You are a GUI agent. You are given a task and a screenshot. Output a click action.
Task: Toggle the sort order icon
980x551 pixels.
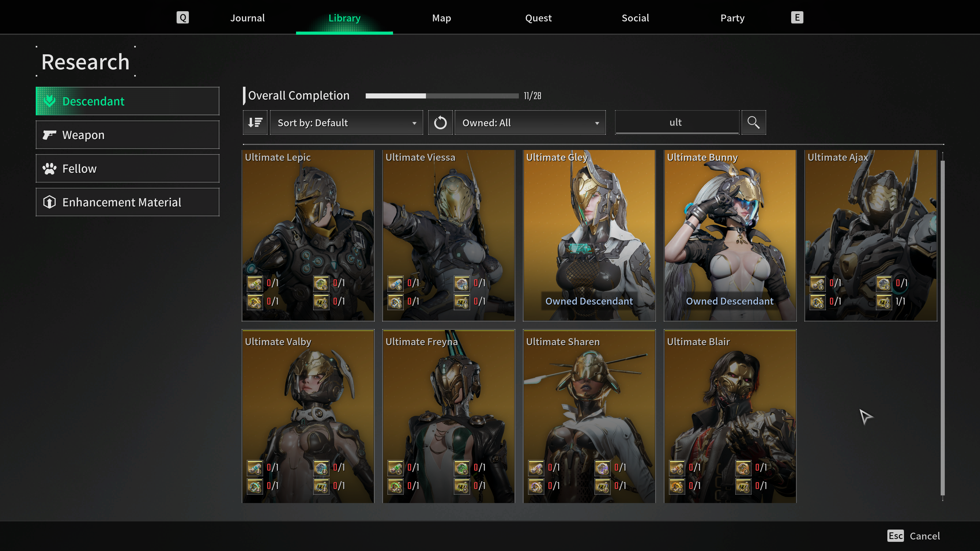point(255,122)
